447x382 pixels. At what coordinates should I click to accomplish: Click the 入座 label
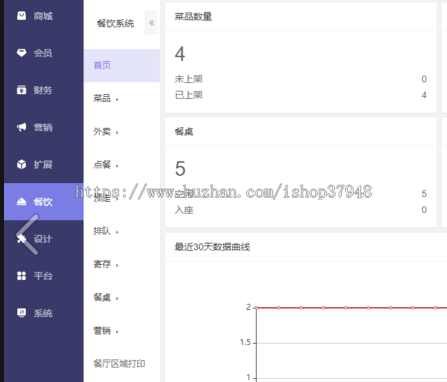pyautogui.click(x=184, y=210)
